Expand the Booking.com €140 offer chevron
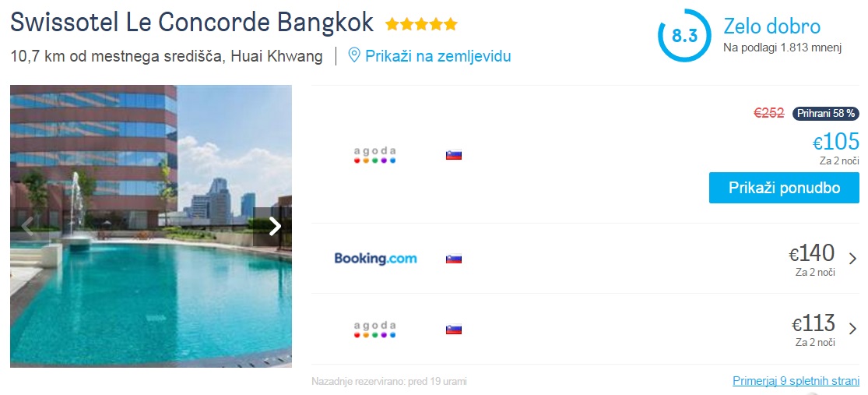The image size is (868, 395). [852, 259]
